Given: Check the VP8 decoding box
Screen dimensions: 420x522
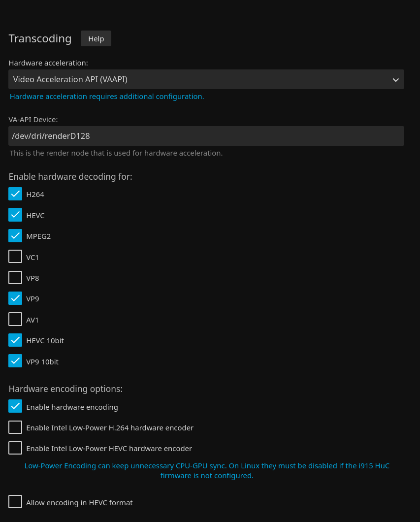Looking at the screenshot, I should coord(15,278).
